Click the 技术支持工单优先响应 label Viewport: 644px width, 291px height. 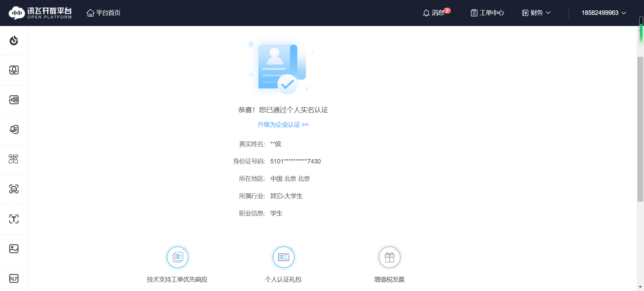pyautogui.click(x=177, y=280)
